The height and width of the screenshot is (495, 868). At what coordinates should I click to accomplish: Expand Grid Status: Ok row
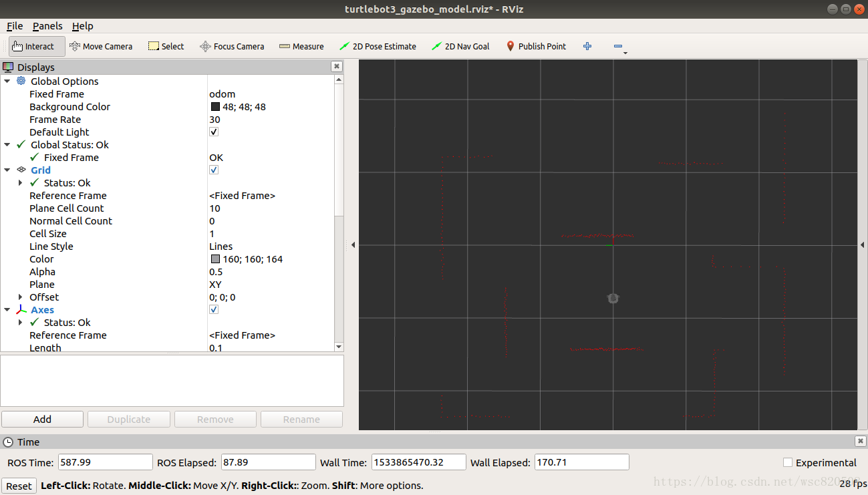pyautogui.click(x=21, y=182)
